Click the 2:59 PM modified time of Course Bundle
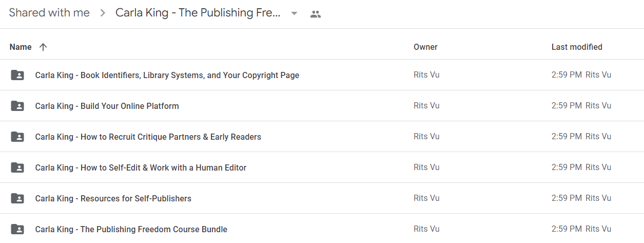 (x=567, y=229)
